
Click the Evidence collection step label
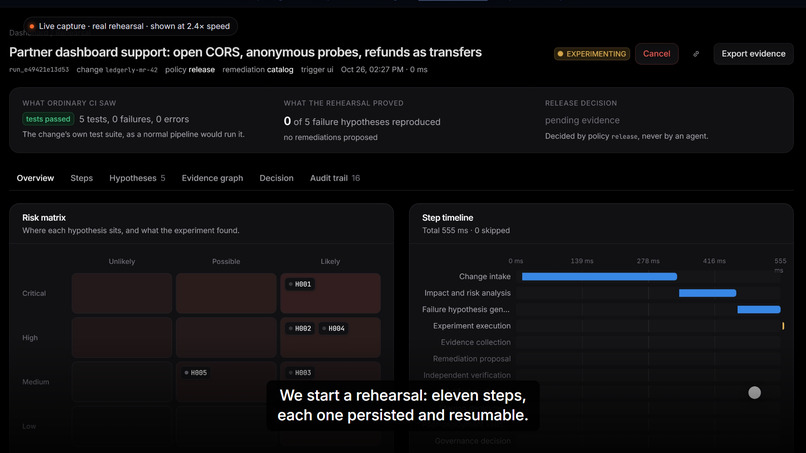475,342
